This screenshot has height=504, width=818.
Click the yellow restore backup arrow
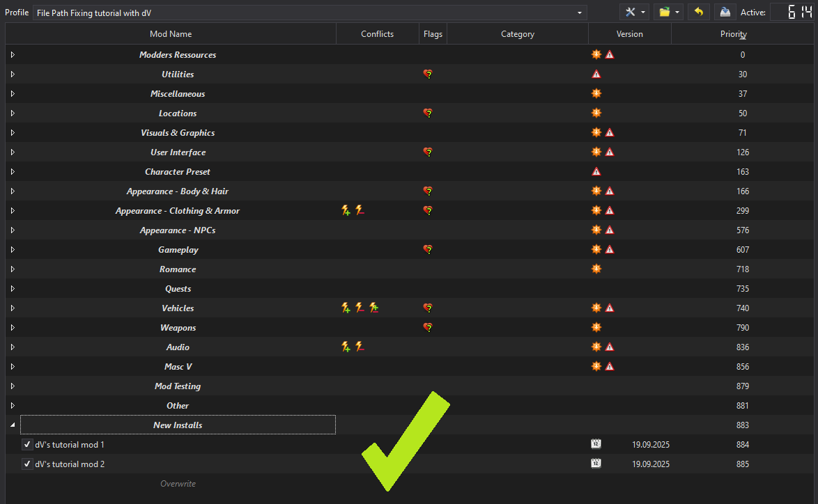698,12
